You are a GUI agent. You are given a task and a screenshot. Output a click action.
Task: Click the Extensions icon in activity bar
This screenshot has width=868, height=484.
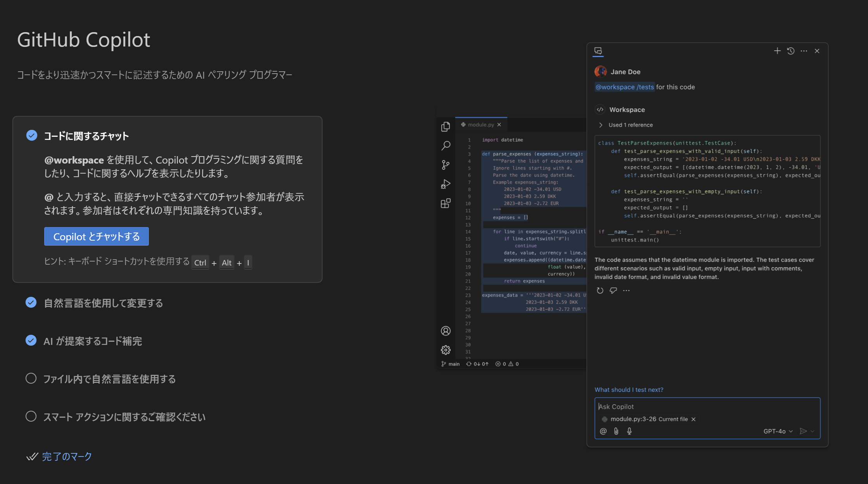click(445, 203)
